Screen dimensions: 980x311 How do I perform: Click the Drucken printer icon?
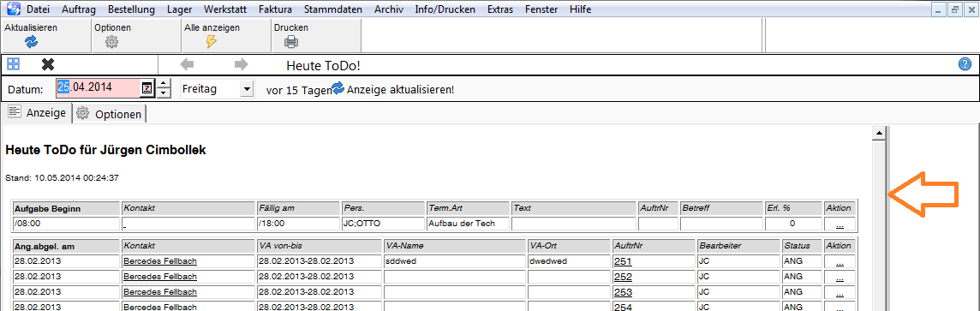coord(291,42)
